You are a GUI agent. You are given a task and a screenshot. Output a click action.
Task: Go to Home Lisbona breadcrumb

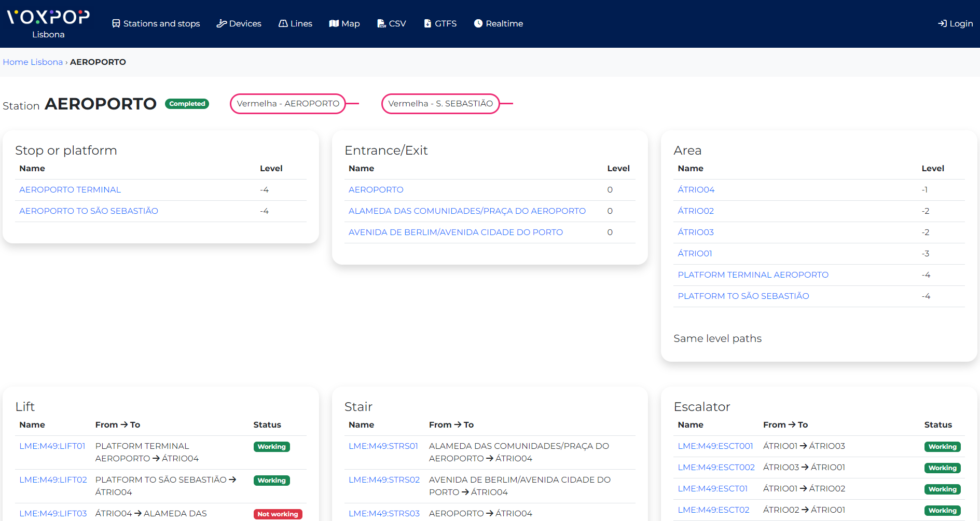[x=33, y=62]
